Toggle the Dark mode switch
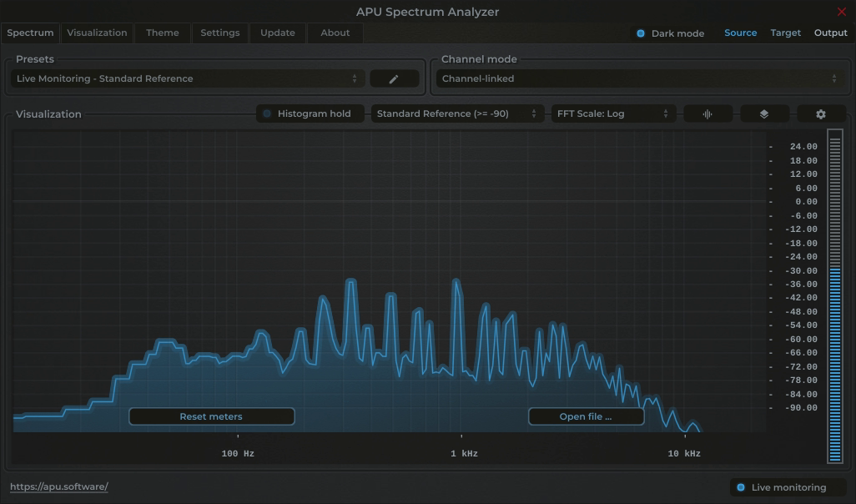The width and height of the screenshot is (856, 504). coord(641,33)
